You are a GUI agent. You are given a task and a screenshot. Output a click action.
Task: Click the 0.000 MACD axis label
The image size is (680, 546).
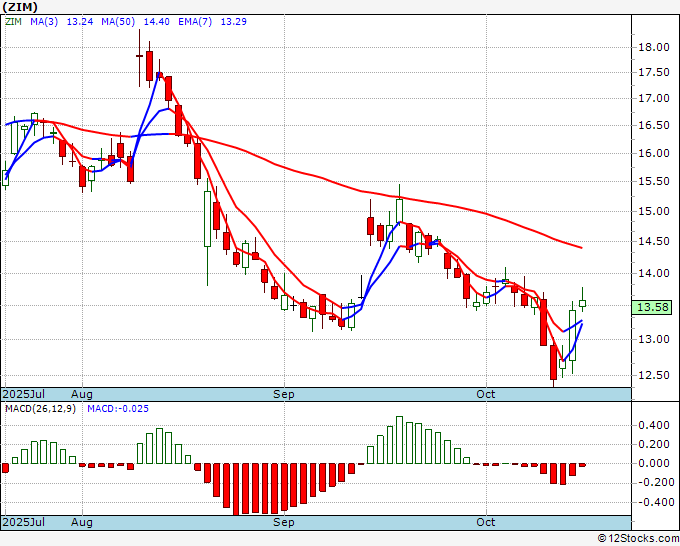coord(654,464)
